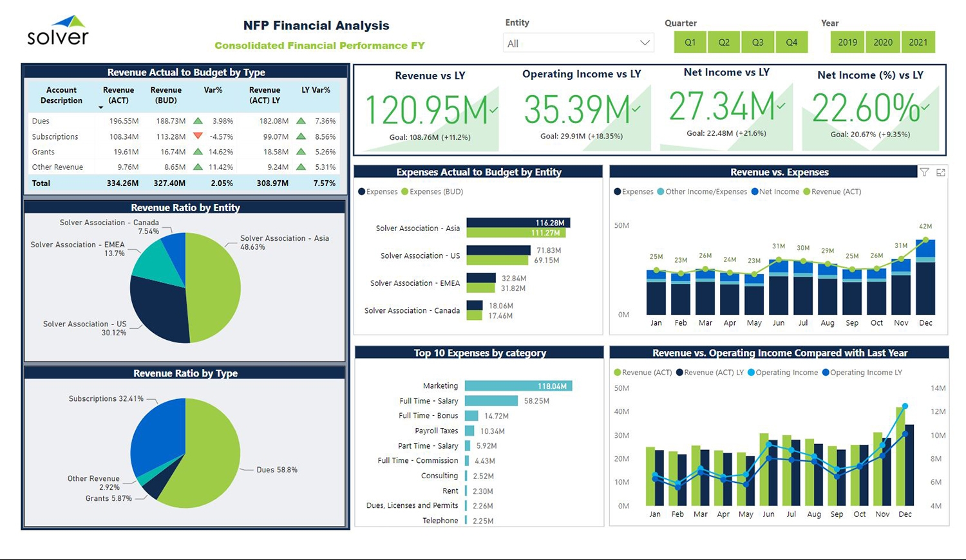Image resolution: width=966 pixels, height=560 pixels.
Task: Open the Entity dropdown
Action: 578,43
